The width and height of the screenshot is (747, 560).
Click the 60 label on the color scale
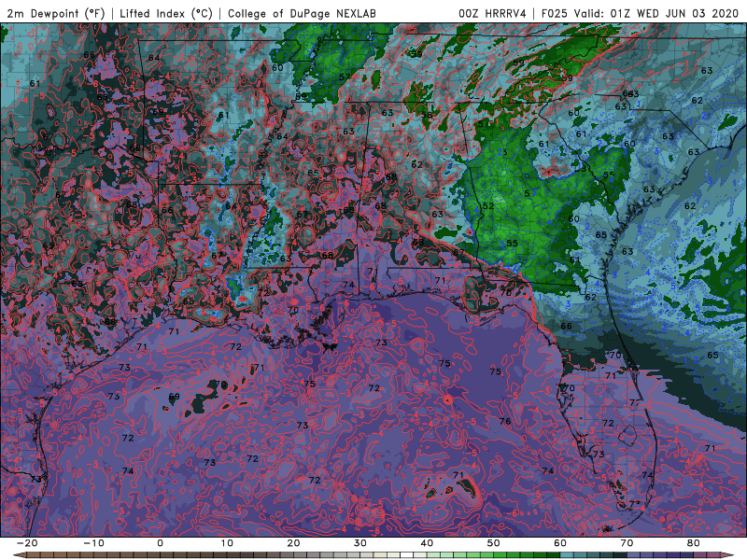point(560,543)
